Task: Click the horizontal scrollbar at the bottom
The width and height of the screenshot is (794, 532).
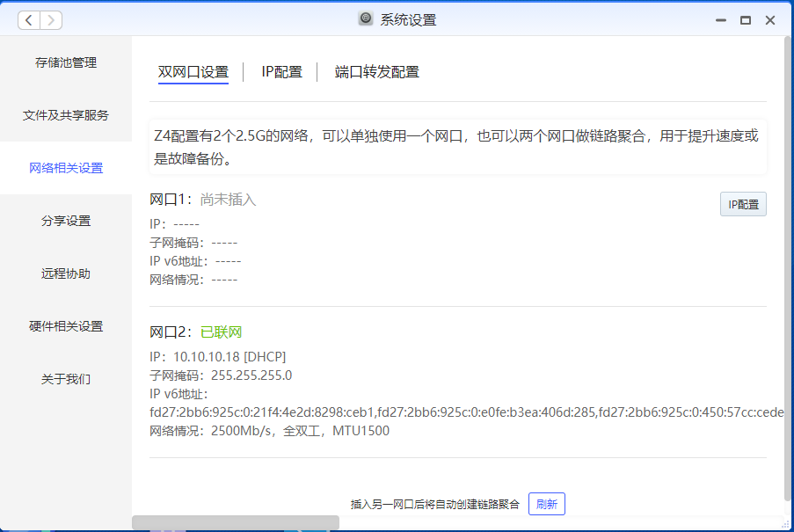Action: 235,522
